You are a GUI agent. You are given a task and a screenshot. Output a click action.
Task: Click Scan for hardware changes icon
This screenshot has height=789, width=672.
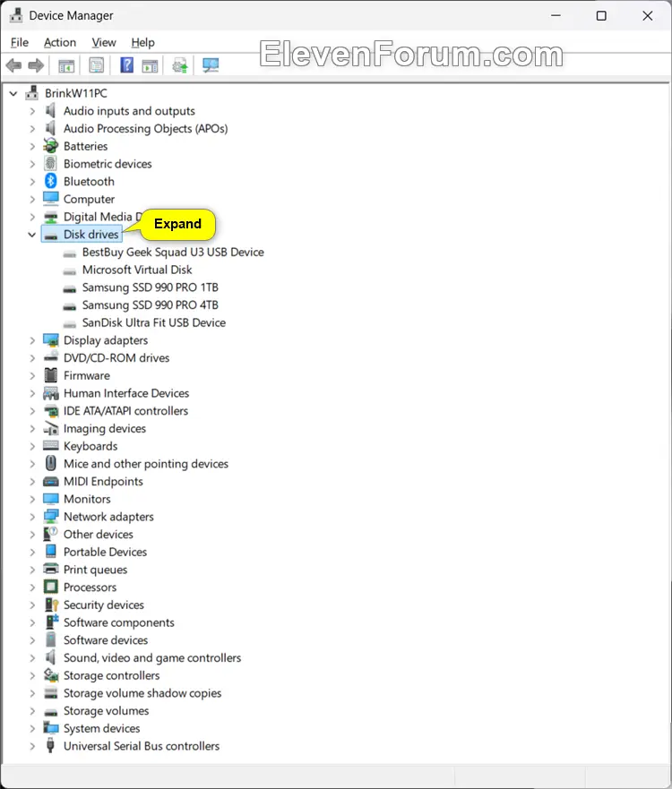(211, 65)
